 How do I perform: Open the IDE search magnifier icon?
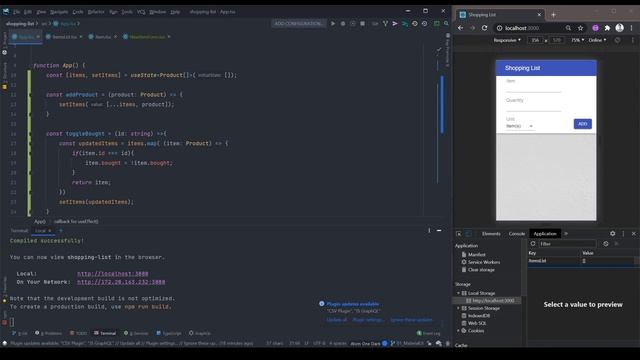(x=446, y=24)
